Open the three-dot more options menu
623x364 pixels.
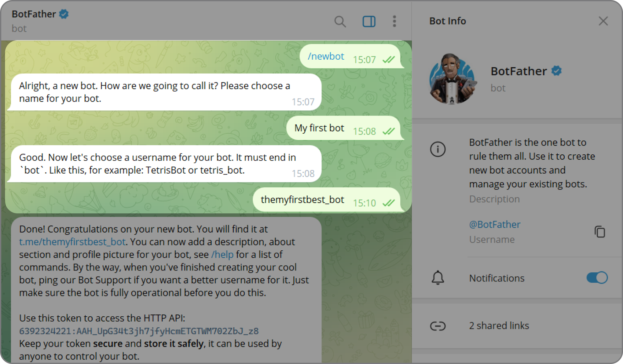coord(394,21)
